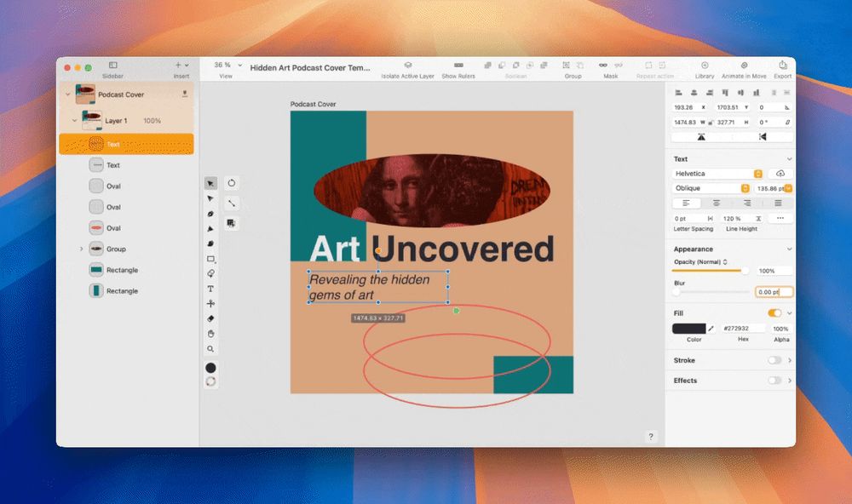Align objects to top edge
This screenshot has height=504, width=852.
(725, 93)
